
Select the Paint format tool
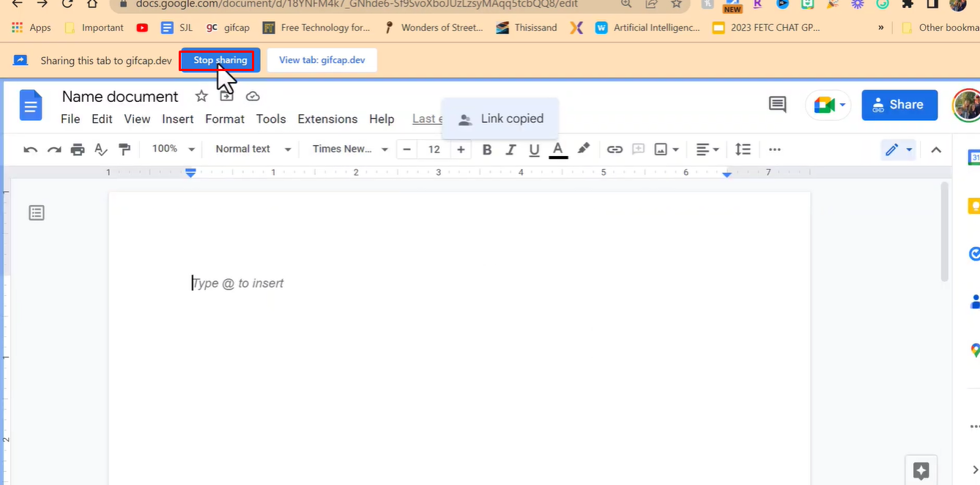(125, 149)
